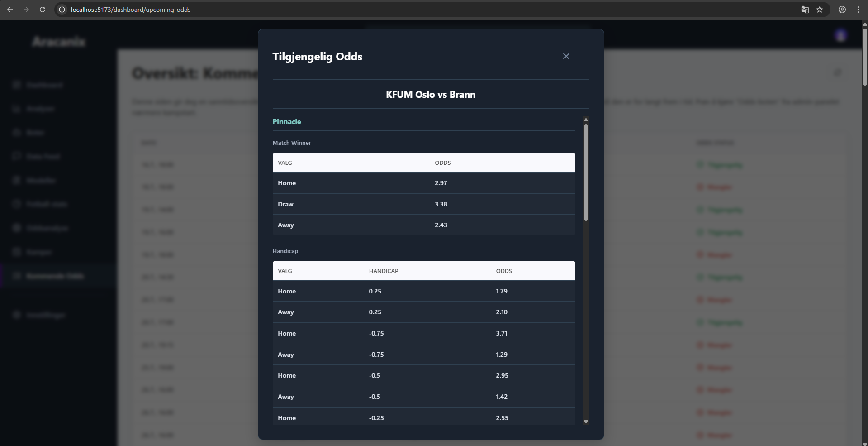The width and height of the screenshot is (868, 446).
Task: Open the translate page icon
Action: (x=805, y=10)
